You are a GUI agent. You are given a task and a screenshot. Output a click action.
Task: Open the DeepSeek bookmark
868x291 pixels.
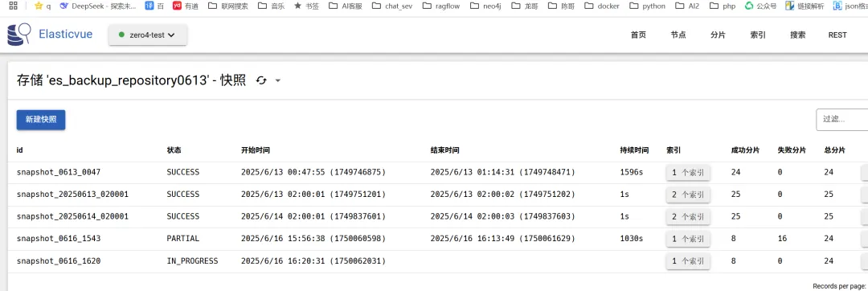pos(97,6)
